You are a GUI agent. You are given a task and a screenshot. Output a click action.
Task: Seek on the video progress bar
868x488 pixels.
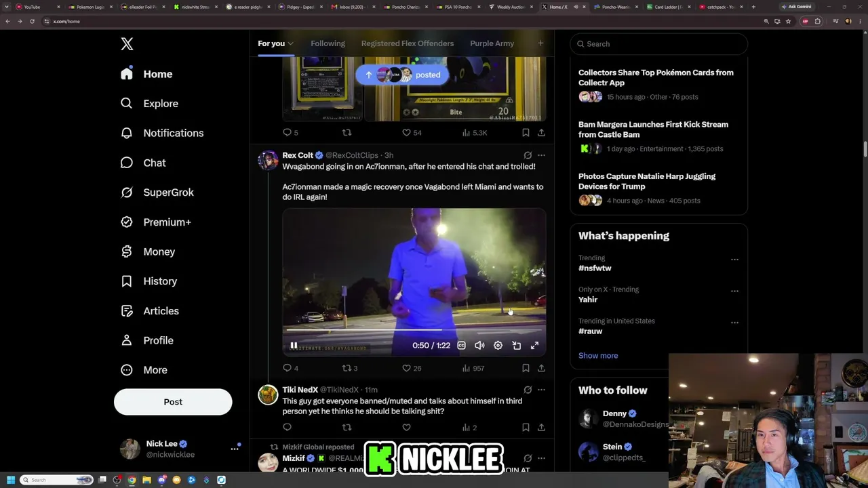pyautogui.click(x=414, y=330)
